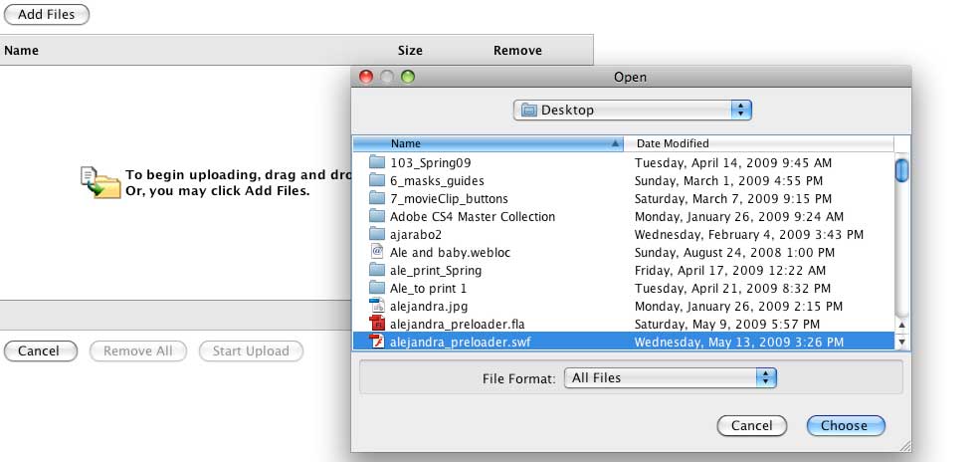Select ale_print_Spring in the list
Viewport: 980px width, 462px height.
tap(436, 271)
